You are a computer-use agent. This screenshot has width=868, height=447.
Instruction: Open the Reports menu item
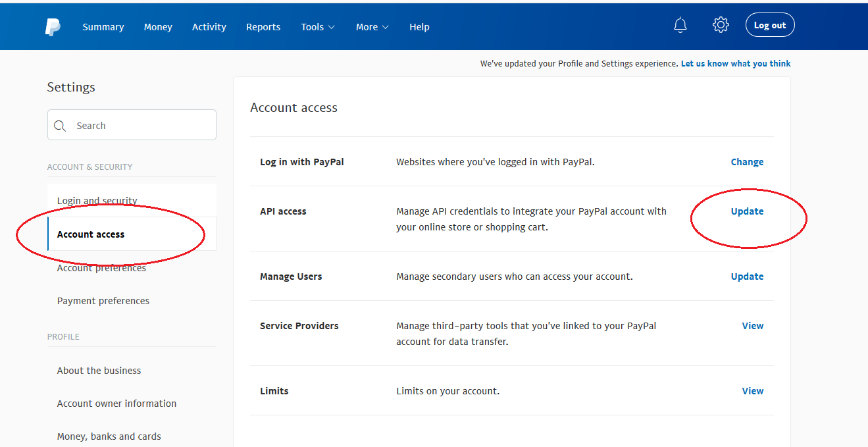pyautogui.click(x=263, y=27)
